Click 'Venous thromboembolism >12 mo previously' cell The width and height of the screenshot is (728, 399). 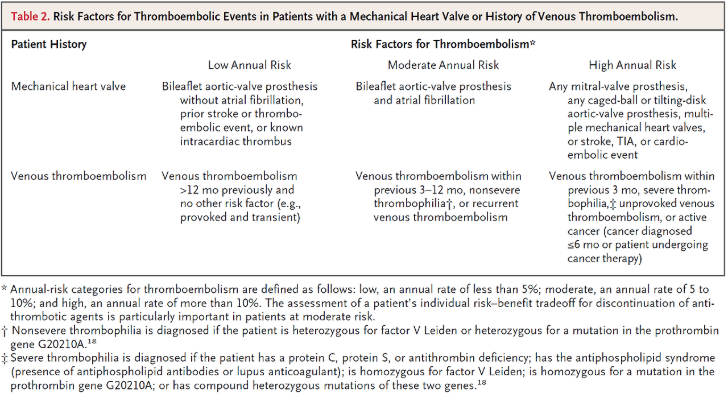pos(231,196)
